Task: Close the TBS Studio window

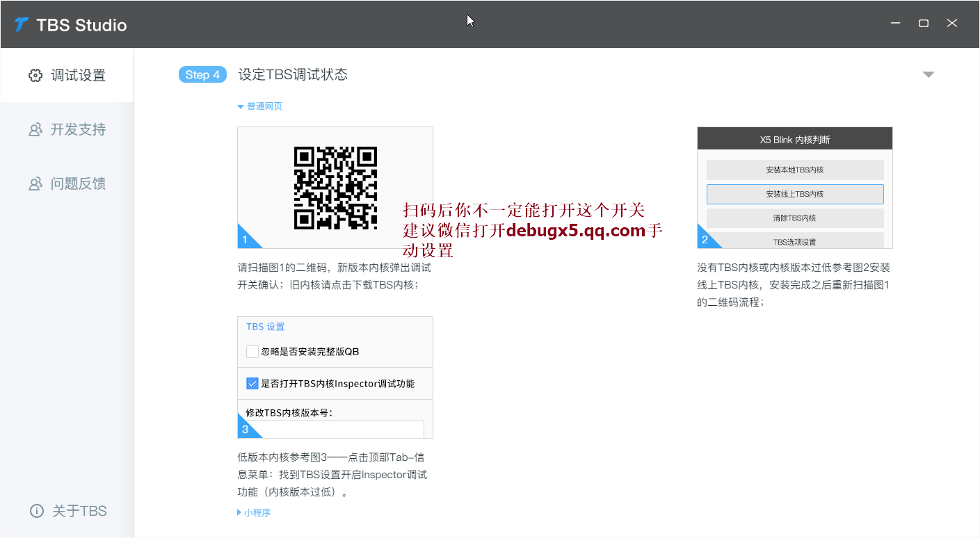Action: click(x=952, y=24)
